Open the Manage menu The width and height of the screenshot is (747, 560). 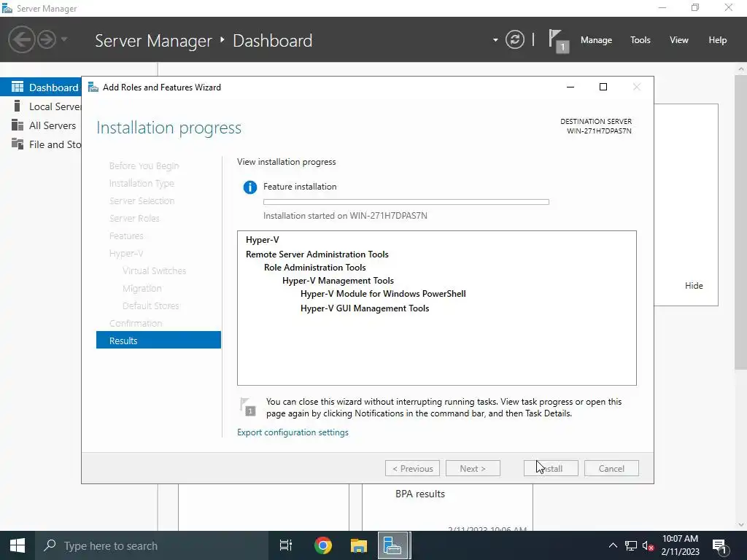596,40
